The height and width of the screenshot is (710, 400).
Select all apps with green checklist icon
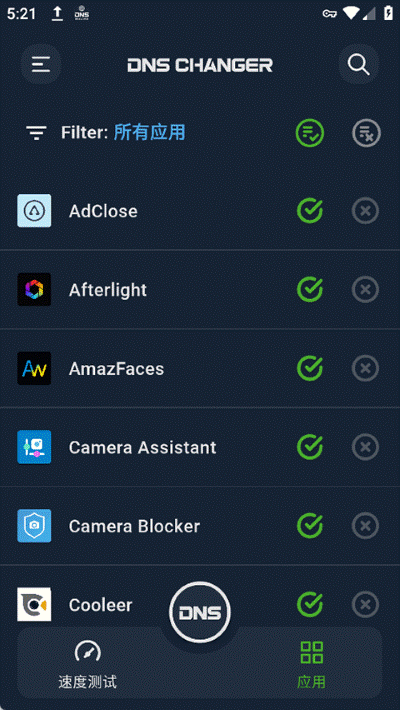[310, 133]
